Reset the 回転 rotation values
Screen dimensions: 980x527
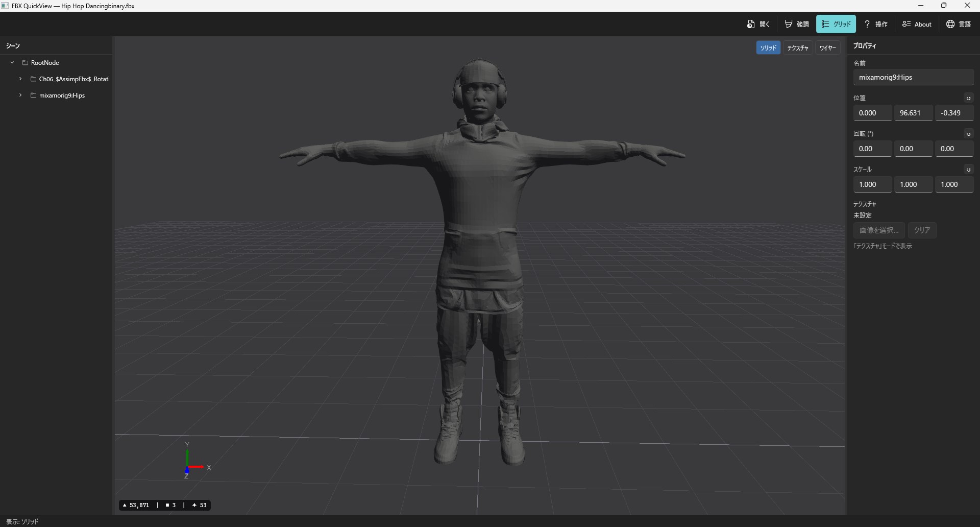click(x=968, y=134)
